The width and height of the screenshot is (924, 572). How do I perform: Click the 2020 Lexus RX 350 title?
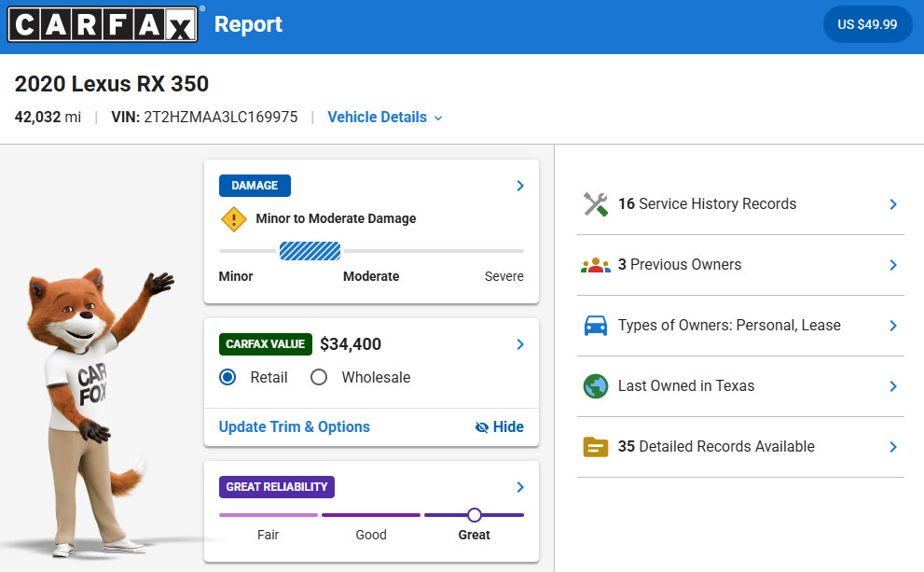click(112, 84)
